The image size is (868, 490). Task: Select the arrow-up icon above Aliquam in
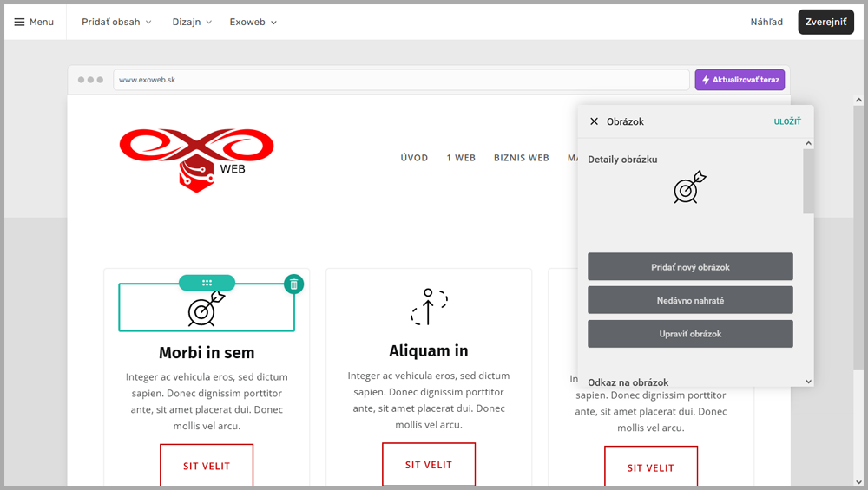coord(429,306)
